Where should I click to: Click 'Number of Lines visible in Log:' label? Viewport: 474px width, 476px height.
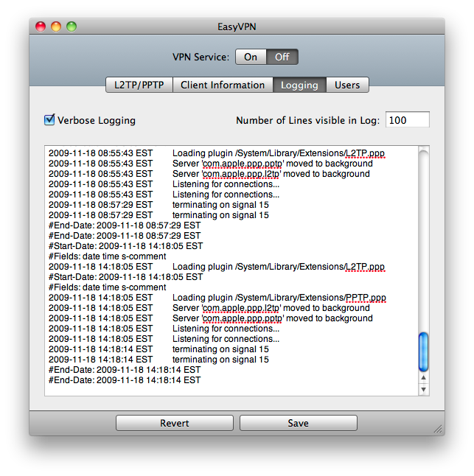click(308, 121)
